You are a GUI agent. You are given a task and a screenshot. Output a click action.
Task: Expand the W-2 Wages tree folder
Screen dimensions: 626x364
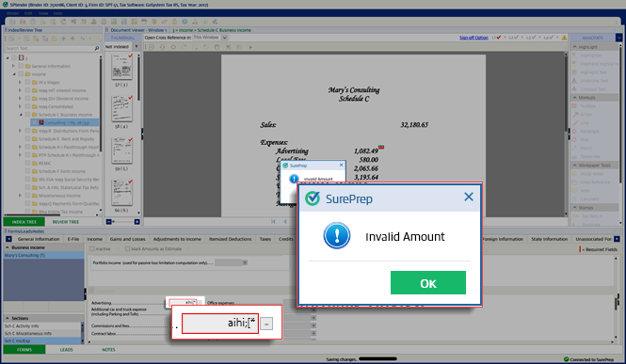pos(21,82)
